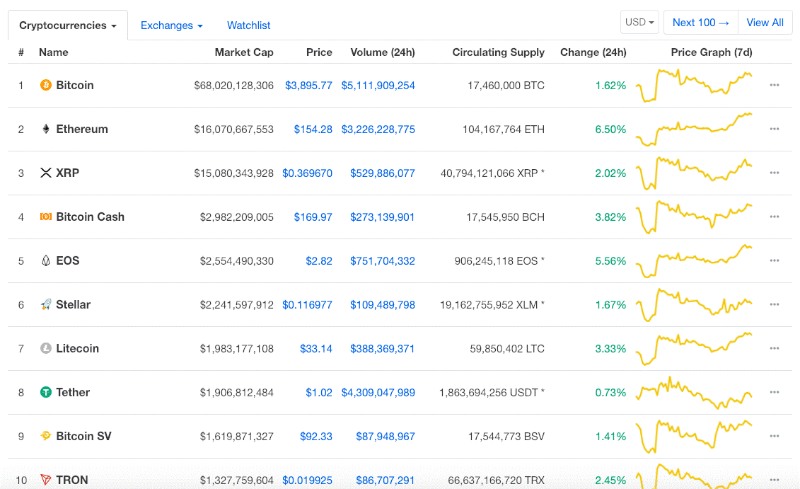Go to Next 100 cryptocurrencies
This screenshot has width=800, height=489.
(x=701, y=22)
